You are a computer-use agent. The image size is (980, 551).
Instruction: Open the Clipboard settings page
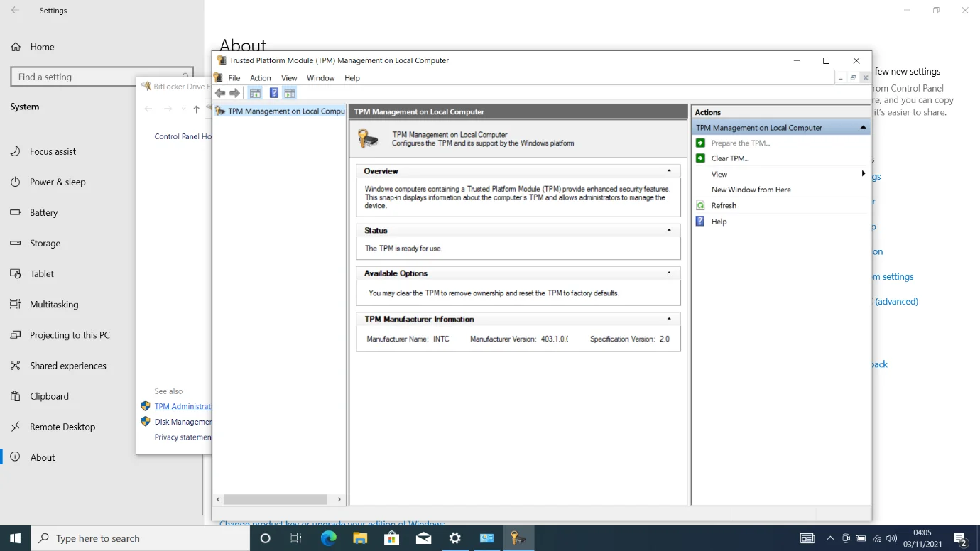[49, 396]
